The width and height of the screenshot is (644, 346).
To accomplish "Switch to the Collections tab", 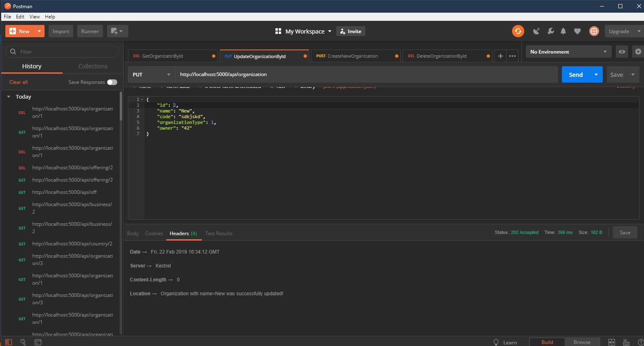I will [93, 66].
